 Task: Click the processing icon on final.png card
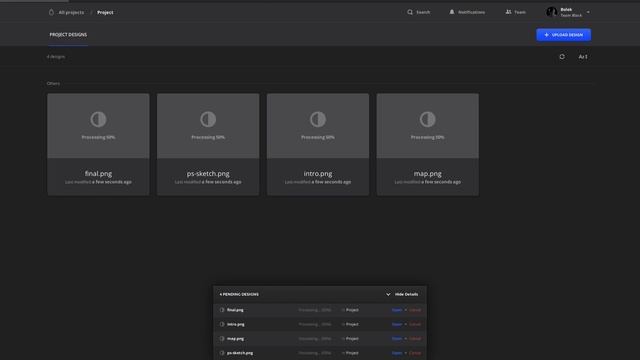[x=98, y=119]
